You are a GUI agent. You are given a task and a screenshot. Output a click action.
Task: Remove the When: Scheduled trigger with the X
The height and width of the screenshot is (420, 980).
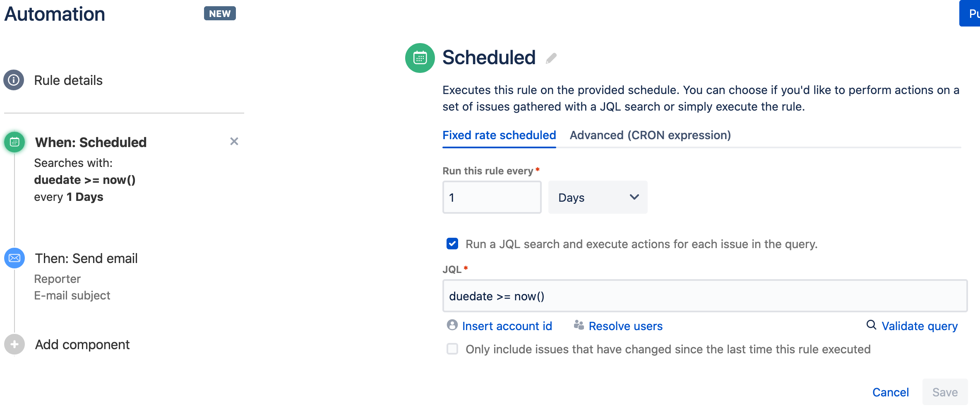tap(234, 141)
